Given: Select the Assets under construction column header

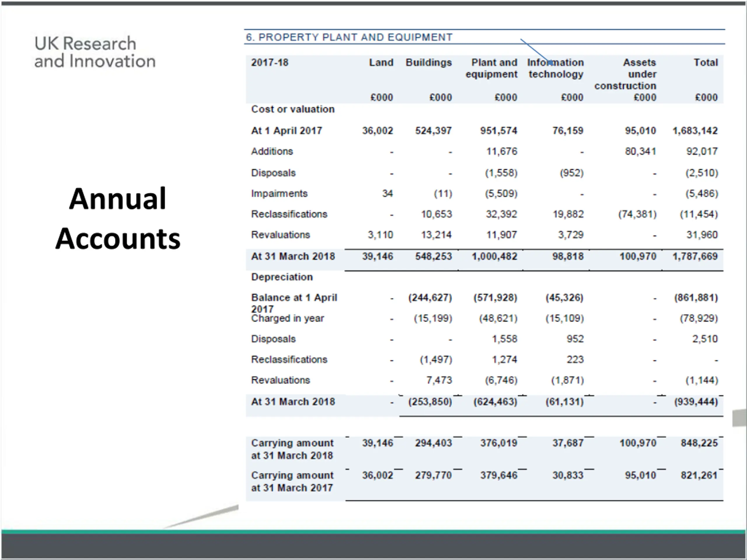Looking at the screenshot, I should (625, 74).
